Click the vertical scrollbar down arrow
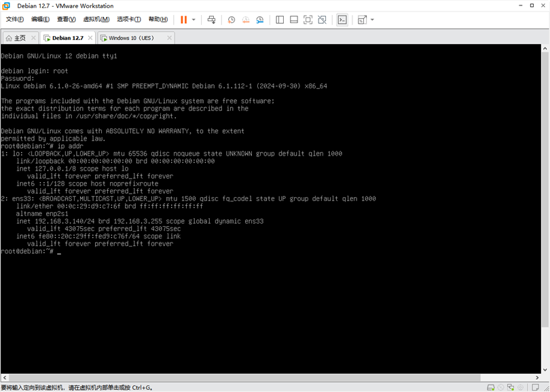550x392 pixels. tap(545, 370)
